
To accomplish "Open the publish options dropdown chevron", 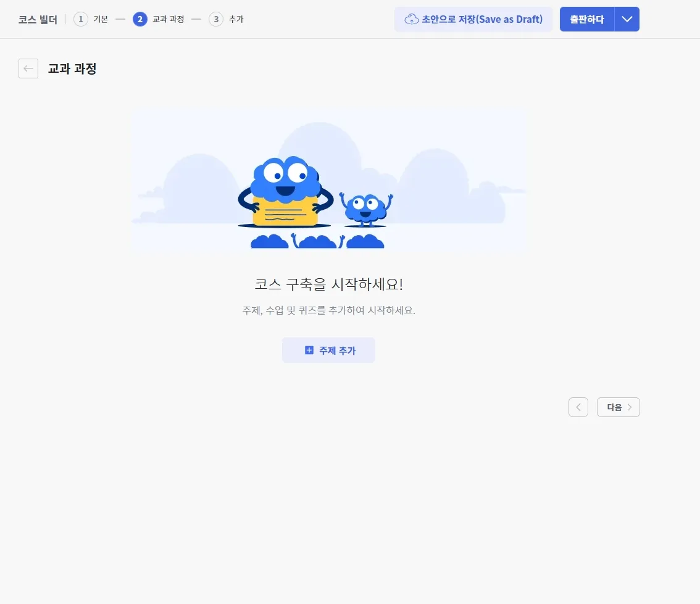I will click(627, 19).
